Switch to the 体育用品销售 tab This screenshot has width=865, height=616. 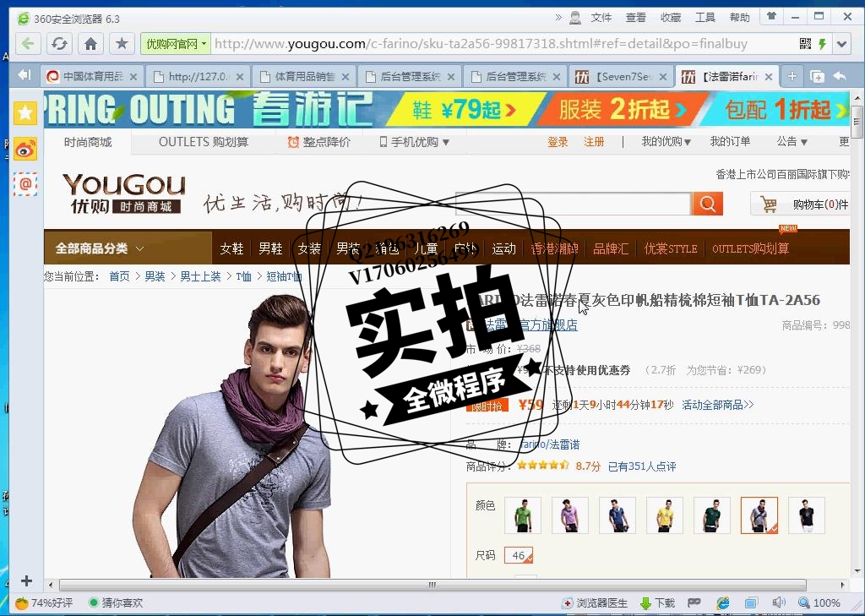tap(304, 76)
